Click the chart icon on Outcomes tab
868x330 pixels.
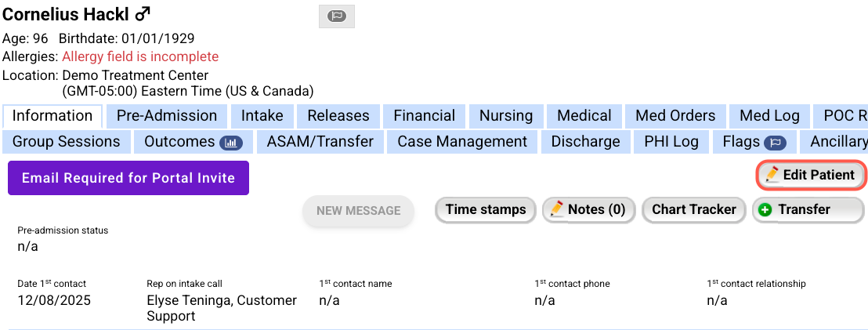[x=231, y=142]
